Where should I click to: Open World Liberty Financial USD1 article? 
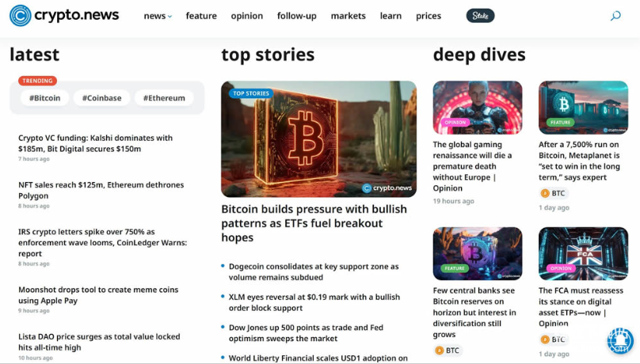pyautogui.click(x=318, y=358)
